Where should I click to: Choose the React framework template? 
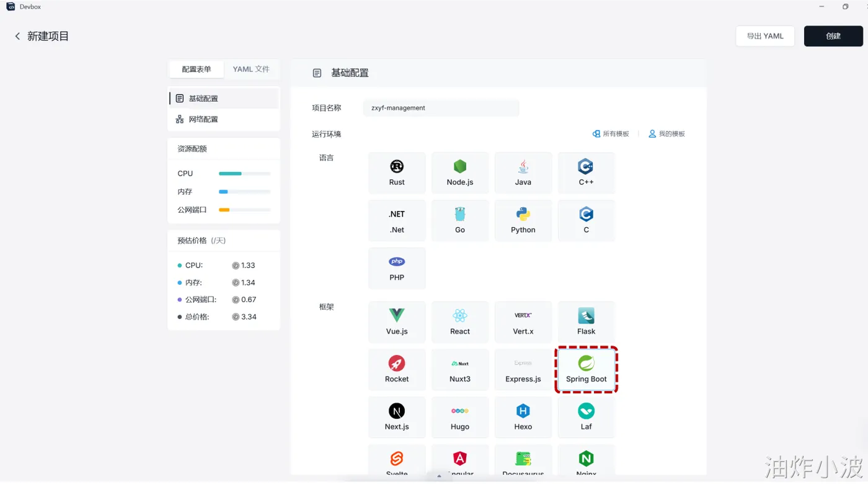[x=460, y=322]
